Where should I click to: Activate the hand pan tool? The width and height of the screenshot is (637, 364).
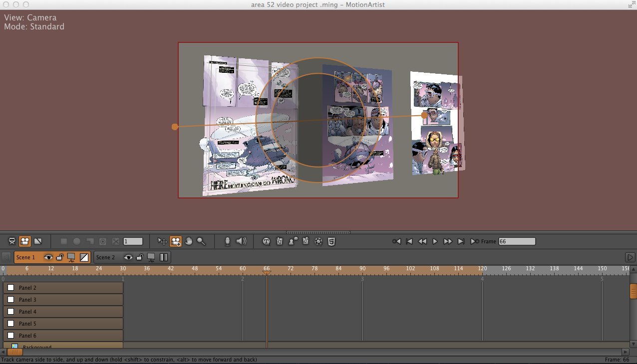189,241
